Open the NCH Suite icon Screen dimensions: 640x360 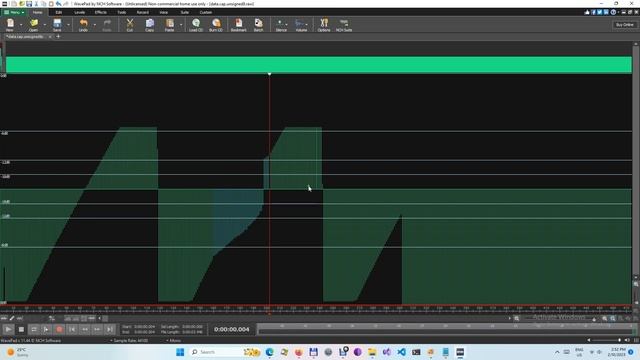(x=344, y=24)
